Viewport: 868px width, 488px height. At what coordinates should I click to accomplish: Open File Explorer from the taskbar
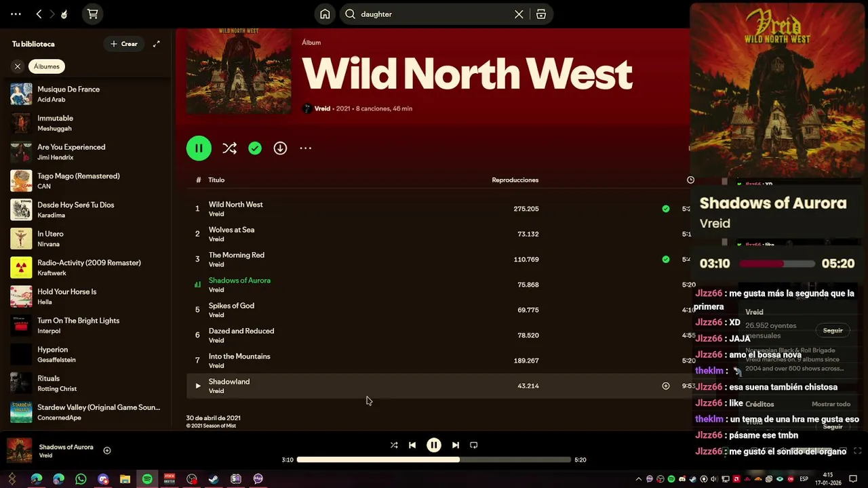(125, 479)
